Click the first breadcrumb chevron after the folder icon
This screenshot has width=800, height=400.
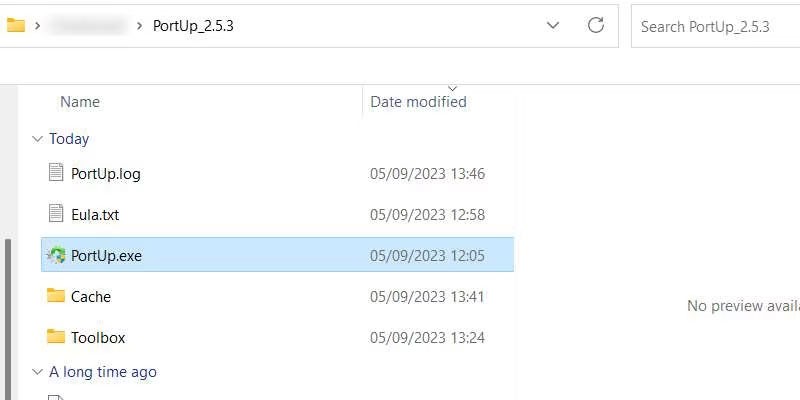tap(37, 25)
